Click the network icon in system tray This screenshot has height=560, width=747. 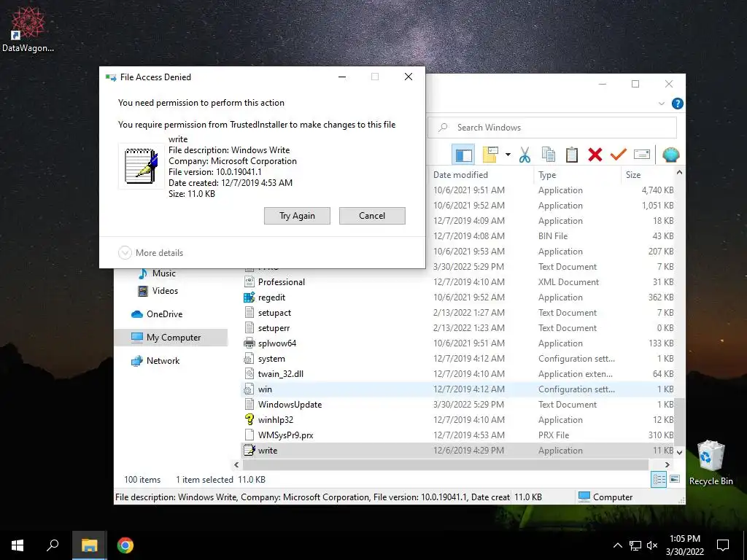coord(635,545)
